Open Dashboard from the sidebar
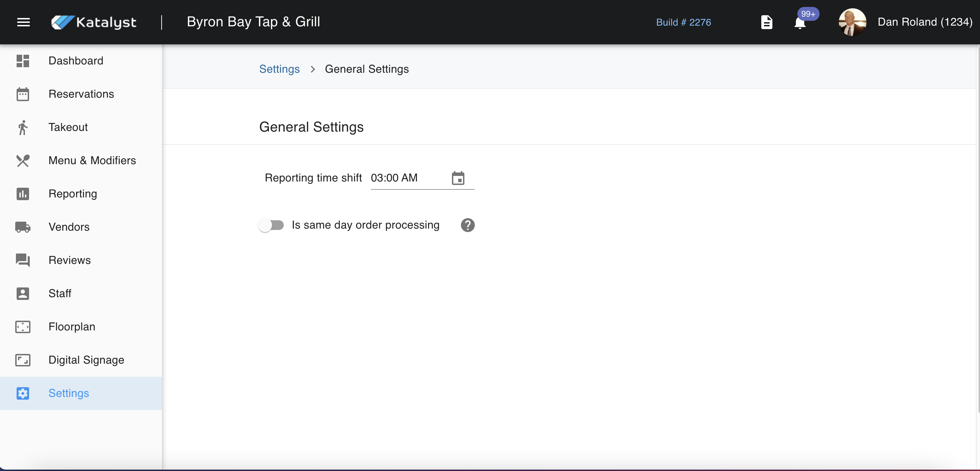 pos(76,61)
